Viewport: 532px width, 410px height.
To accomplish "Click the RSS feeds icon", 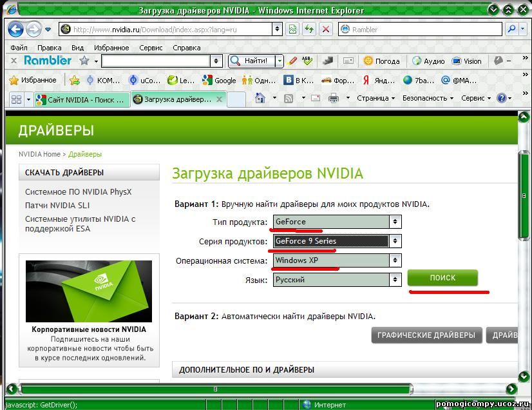I will [x=289, y=99].
